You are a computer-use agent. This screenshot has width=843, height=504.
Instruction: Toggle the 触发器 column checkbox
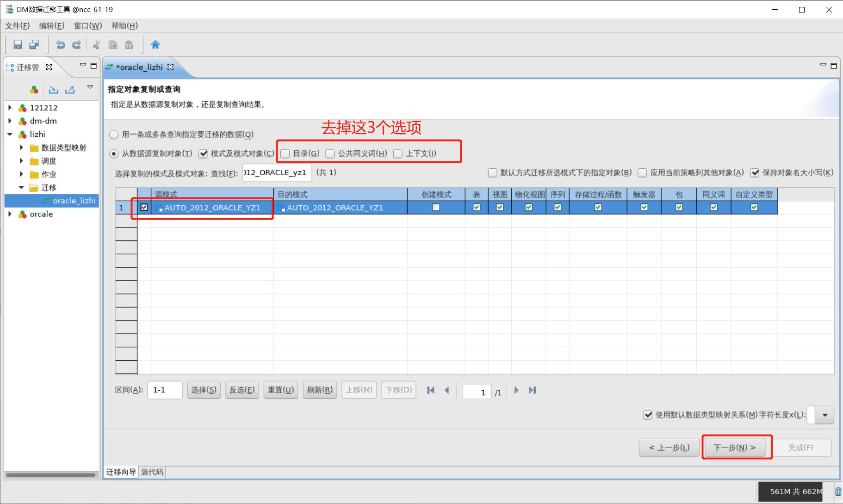tap(644, 207)
